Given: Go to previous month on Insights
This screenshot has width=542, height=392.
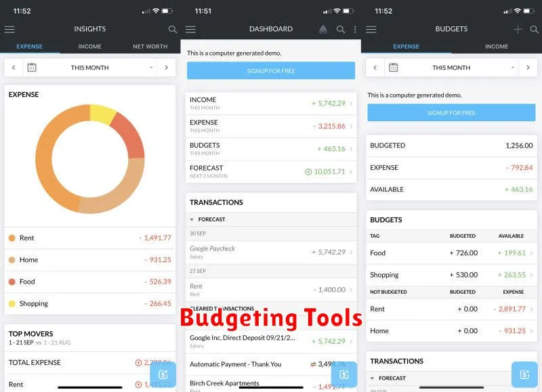Looking at the screenshot, I should pyautogui.click(x=14, y=67).
